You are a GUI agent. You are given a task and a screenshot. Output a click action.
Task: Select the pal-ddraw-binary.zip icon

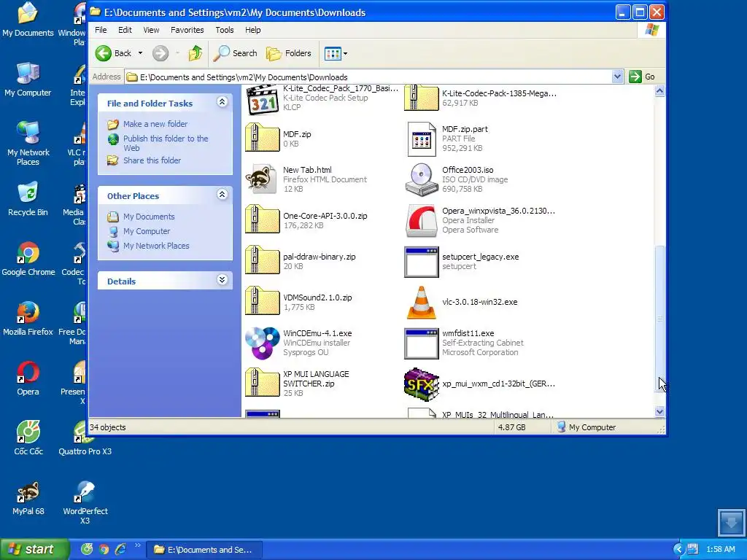pos(262,260)
